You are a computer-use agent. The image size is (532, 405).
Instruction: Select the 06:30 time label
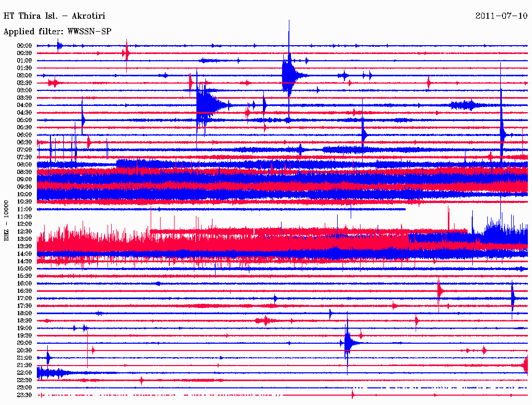coord(24,142)
